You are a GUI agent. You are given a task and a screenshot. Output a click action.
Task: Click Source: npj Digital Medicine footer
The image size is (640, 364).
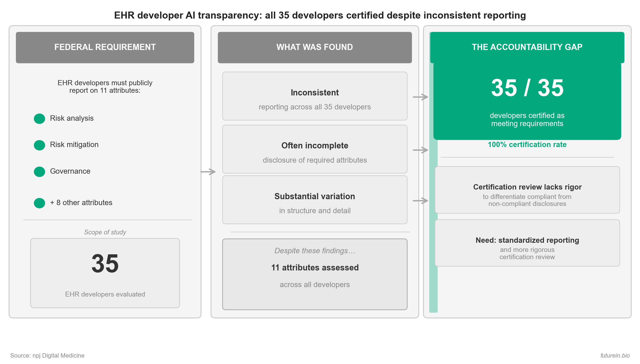coord(47,356)
